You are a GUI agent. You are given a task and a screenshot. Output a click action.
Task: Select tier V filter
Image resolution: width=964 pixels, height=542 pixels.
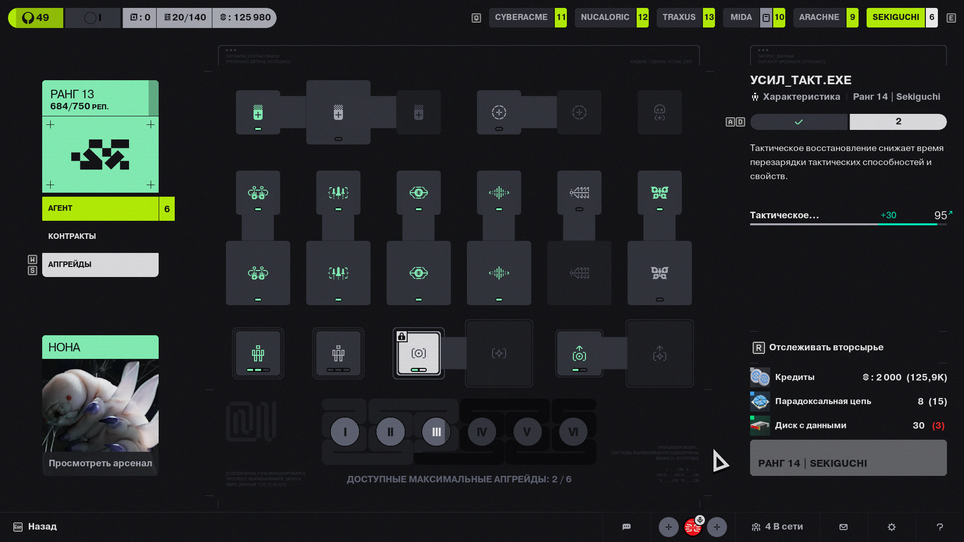click(527, 431)
